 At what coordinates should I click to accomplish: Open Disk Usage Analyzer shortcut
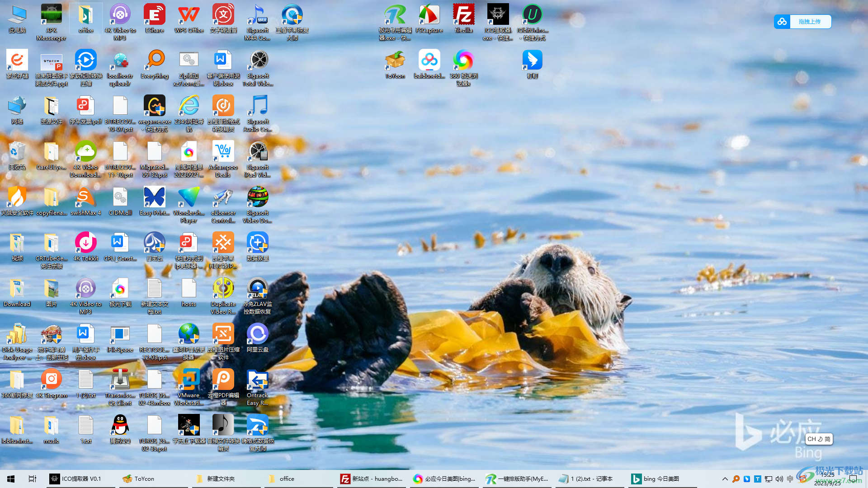[17, 341]
